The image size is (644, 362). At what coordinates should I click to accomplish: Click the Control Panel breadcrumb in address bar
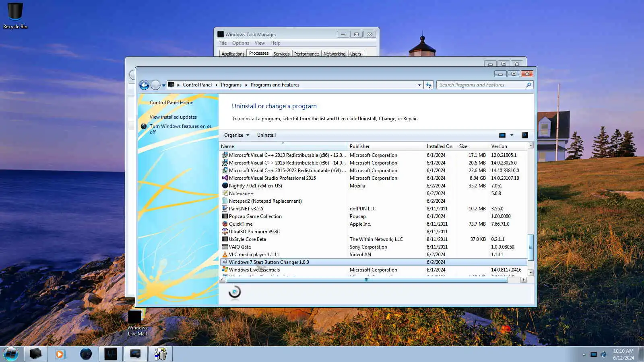click(197, 85)
